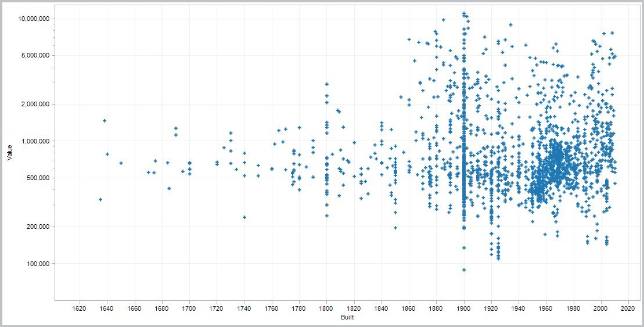The image size is (644, 327).
Task: Click the 1660 x-axis tick label
Action: click(134, 308)
